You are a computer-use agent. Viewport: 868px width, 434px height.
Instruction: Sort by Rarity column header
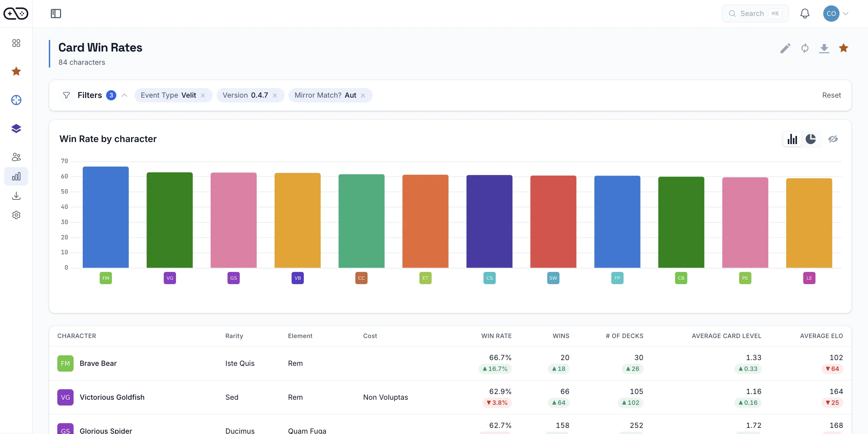click(234, 336)
